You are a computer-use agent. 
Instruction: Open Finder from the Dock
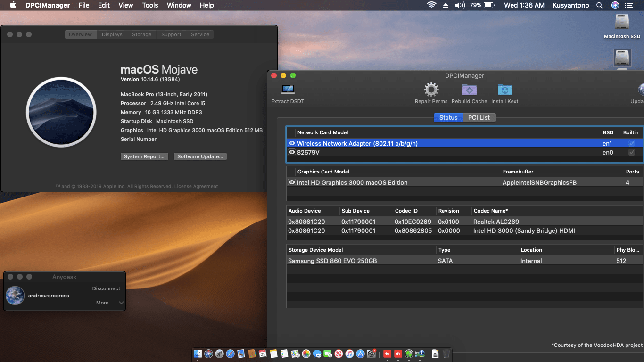[198, 354]
